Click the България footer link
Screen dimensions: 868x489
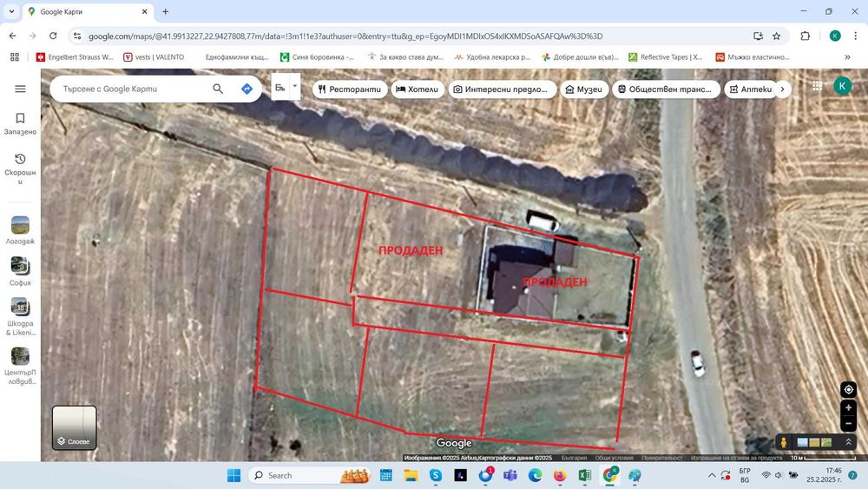574,458
